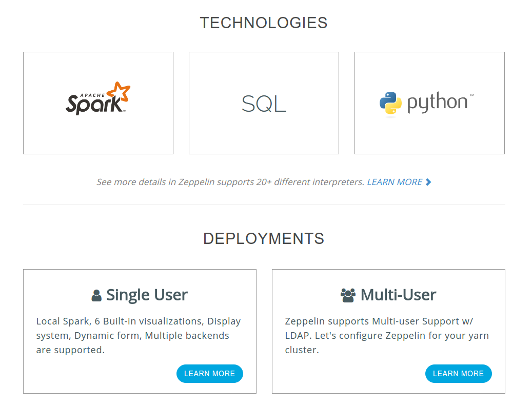The width and height of the screenshot is (532, 407).
Task: Click the Single User person icon
Action: 96,295
